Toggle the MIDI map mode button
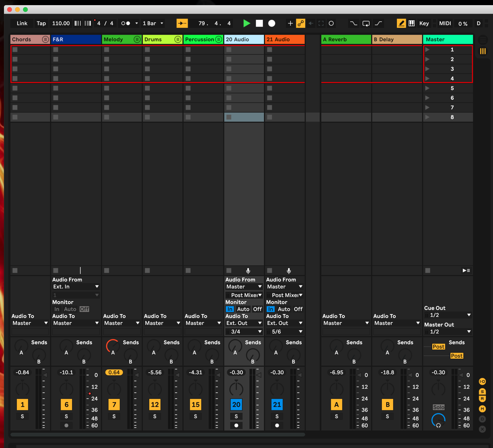Screen dimensions: 493x448 point(445,23)
